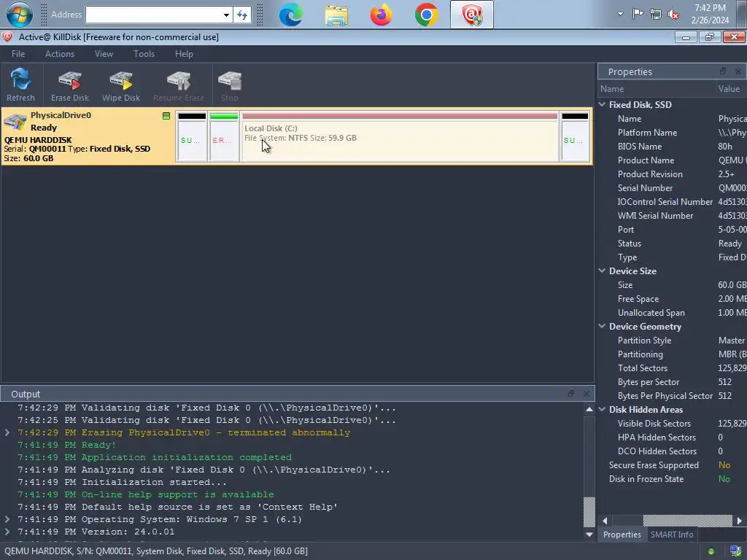Viewport: 747px width, 560px height.
Task: Select the Partition Style property row
Action: point(672,340)
